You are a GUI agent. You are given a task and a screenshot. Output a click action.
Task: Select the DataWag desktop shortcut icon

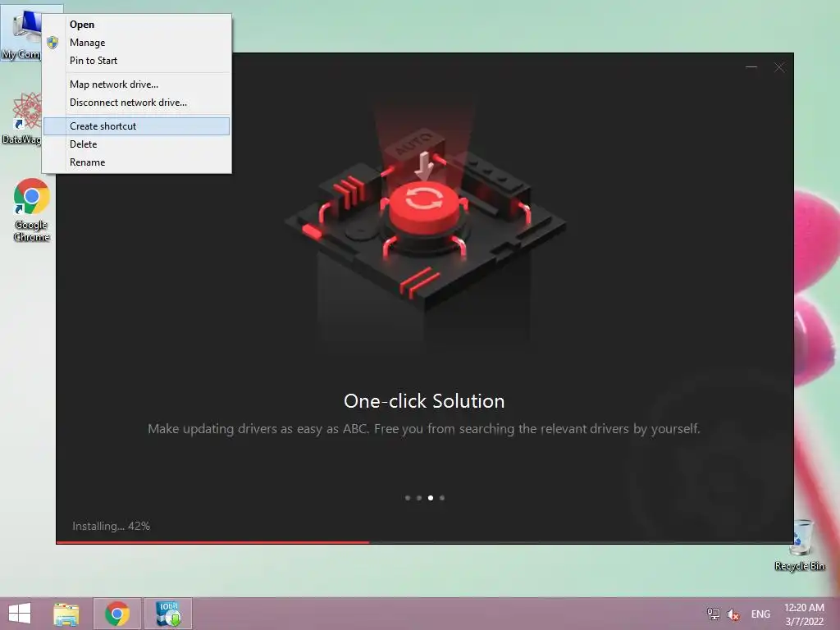click(22, 118)
